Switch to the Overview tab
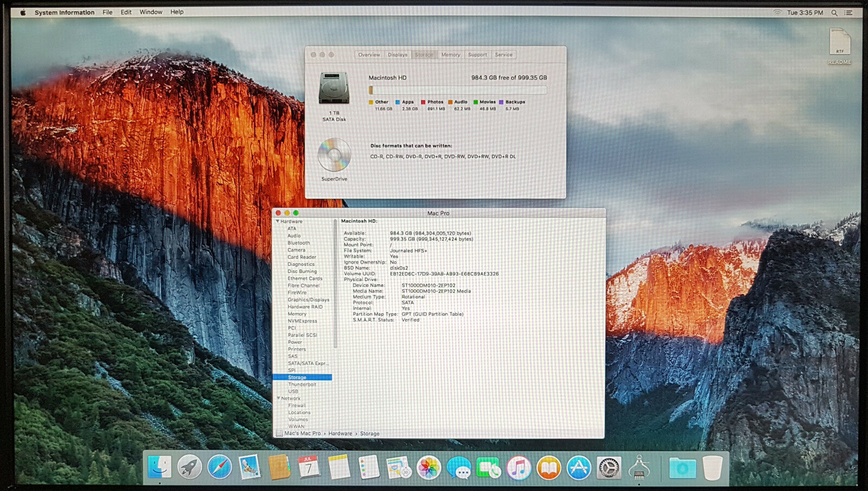This screenshot has width=868, height=491. (x=369, y=55)
